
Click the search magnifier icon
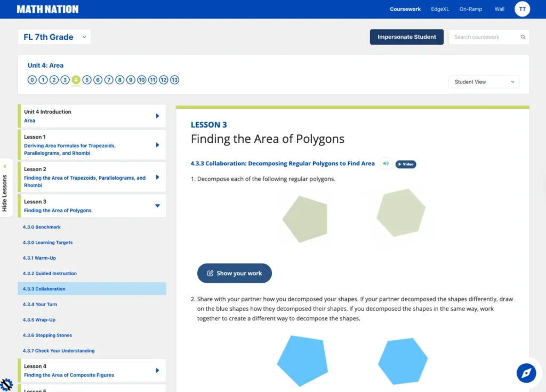[523, 37]
